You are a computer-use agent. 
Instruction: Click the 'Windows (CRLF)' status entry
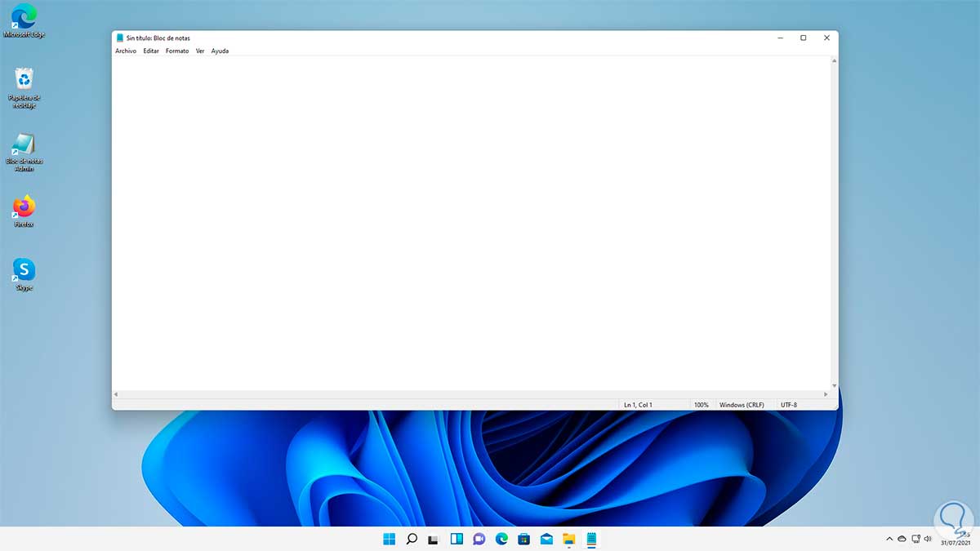tap(742, 405)
